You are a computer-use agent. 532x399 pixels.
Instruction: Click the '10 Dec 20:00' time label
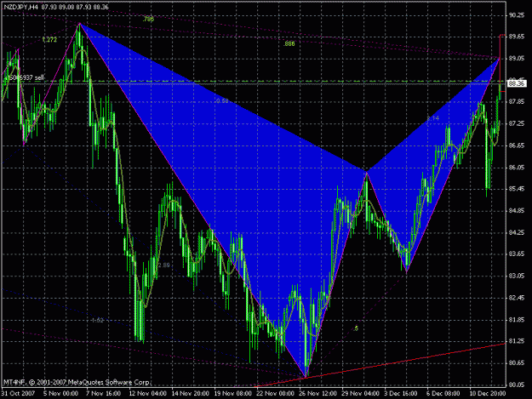[x=488, y=393]
